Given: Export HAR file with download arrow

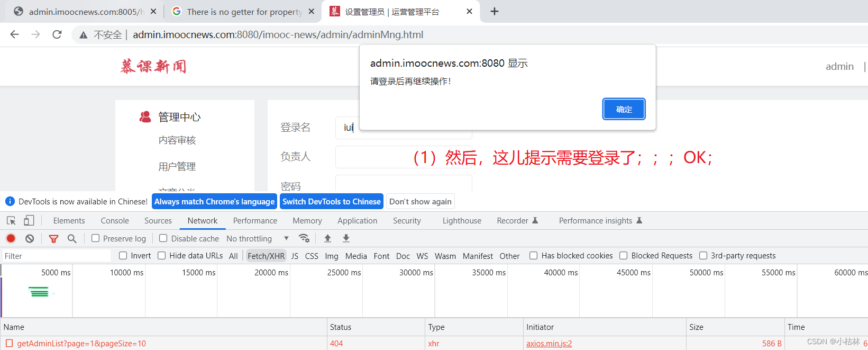Looking at the screenshot, I should 346,238.
